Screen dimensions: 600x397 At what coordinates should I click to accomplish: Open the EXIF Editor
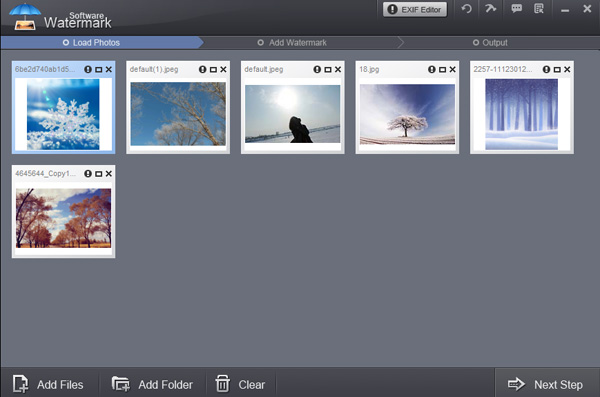[x=415, y=10]
